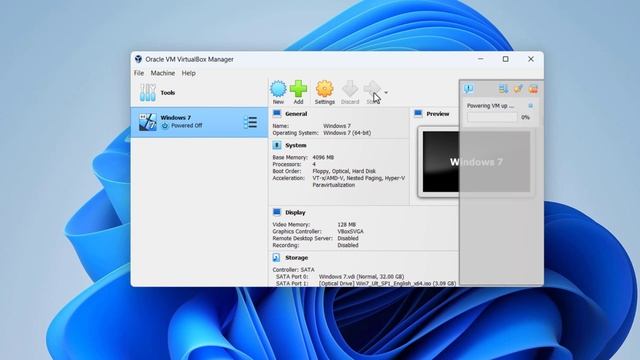Click the New virtual machine icon

point(278,89)
